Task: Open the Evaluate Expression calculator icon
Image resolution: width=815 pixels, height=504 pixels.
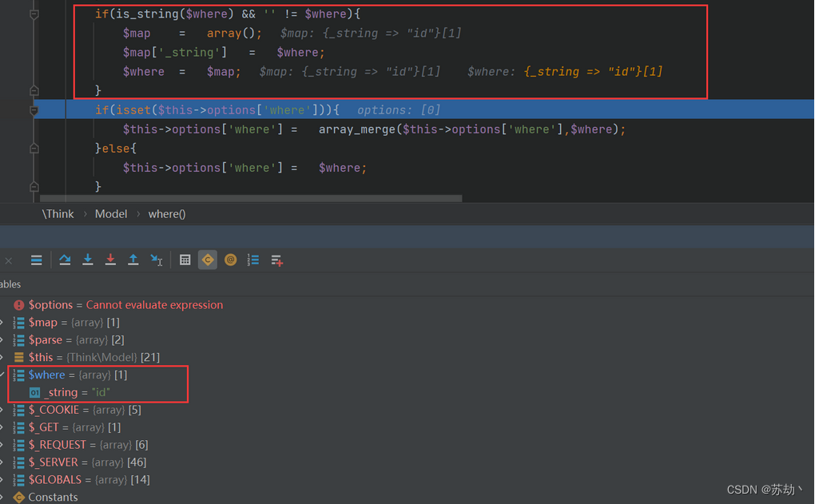Action: pos(185,260)
